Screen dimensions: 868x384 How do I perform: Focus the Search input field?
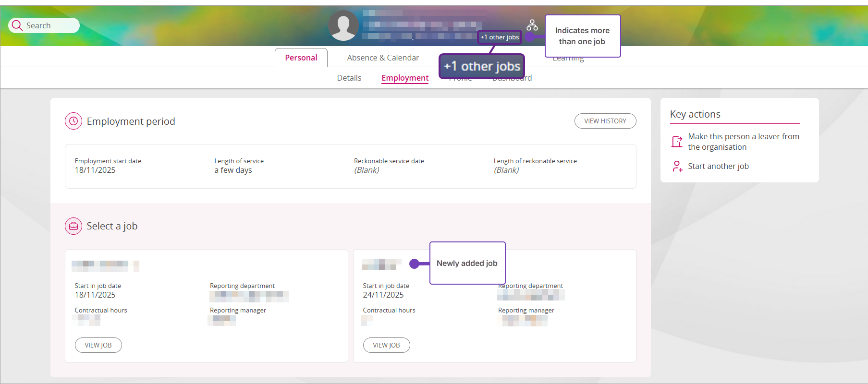click(50, 25)
